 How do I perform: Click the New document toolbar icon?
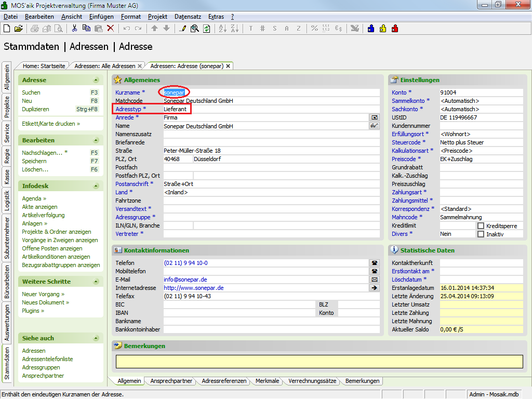pyautogui.click(x=7, y=29)
